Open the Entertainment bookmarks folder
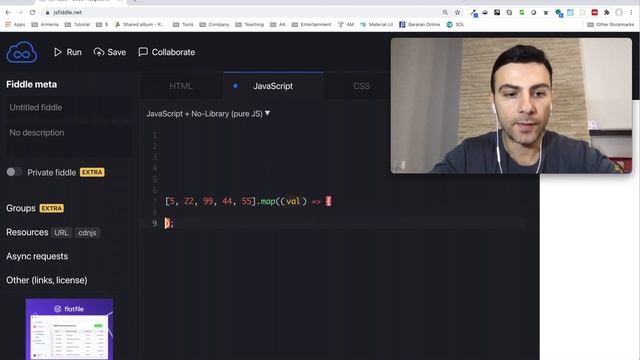The height and width of the screenshot is (360, 640). click(311, 24)
